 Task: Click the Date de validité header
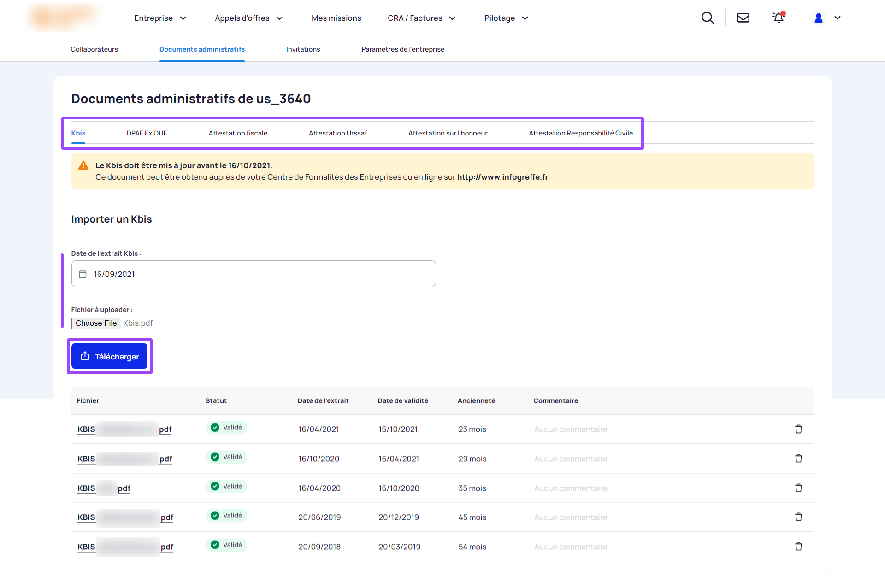click(403, 400)
